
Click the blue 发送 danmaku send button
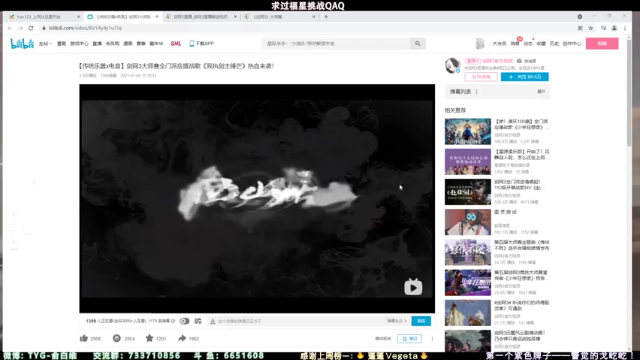421,321
